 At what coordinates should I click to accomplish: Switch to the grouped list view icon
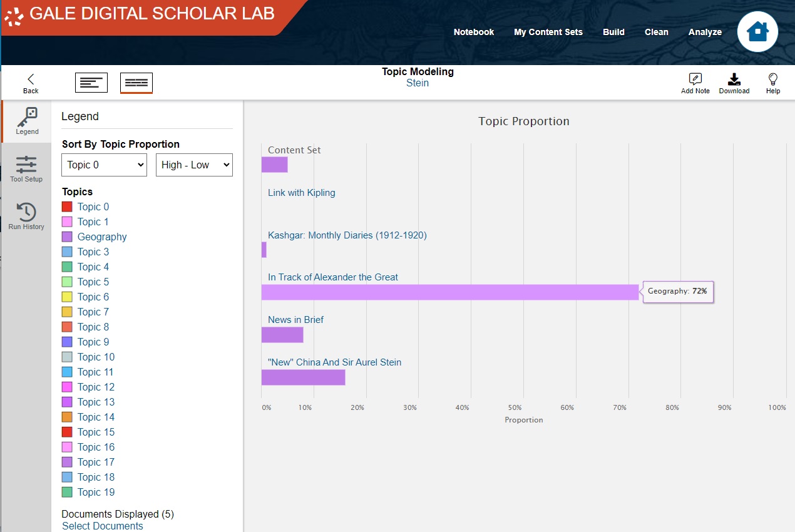tap(136, 83)
